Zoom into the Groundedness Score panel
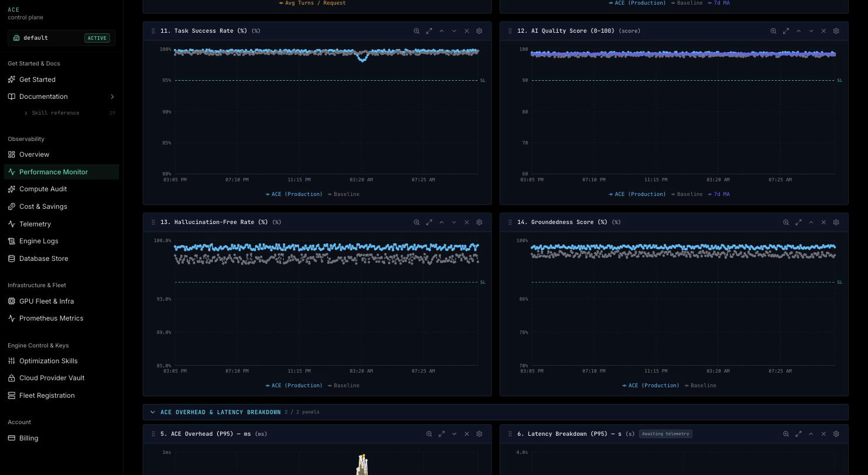The height and width of the screenshot is (475, 868). (x=786, y=222)
